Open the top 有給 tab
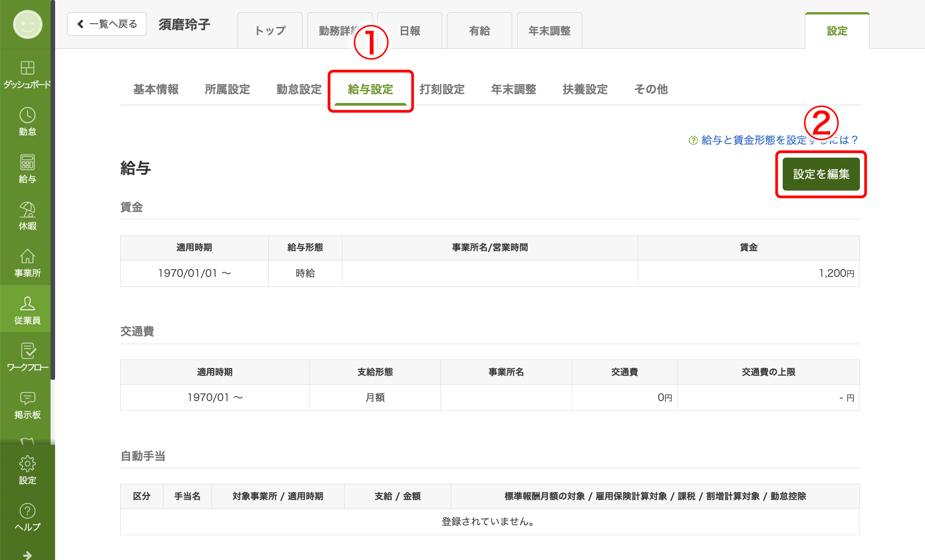The image size is (925, 560). [x=479, y=31]
